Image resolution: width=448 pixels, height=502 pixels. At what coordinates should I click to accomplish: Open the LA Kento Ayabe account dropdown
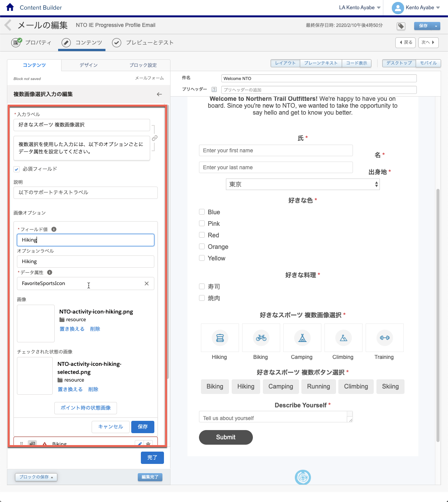tap(360, 8)
